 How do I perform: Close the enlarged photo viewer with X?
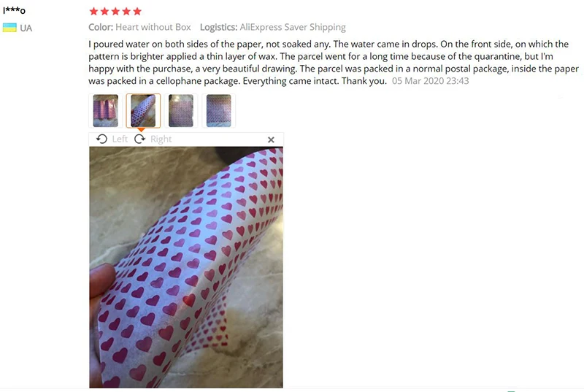point(271,139)
